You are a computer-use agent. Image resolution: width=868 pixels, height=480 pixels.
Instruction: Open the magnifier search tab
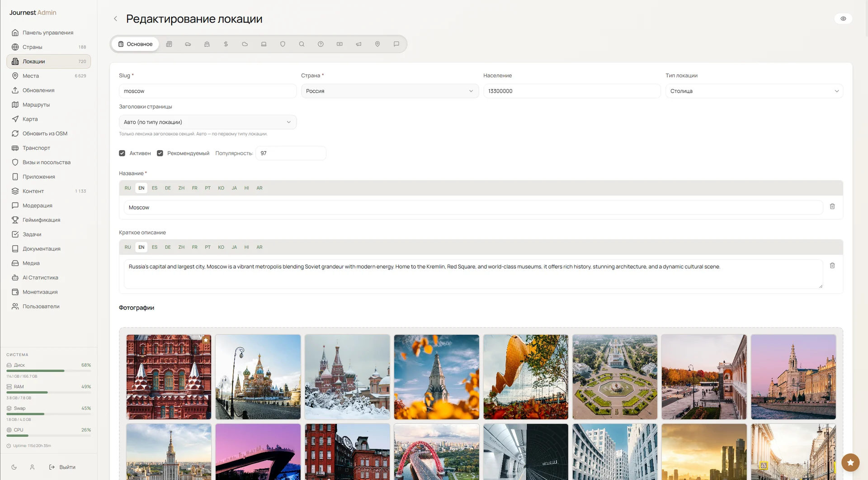click(x=302, y=44)
